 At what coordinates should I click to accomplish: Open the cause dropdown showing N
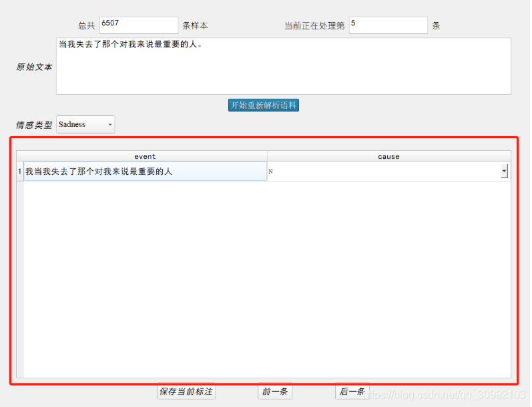[504, 171]
